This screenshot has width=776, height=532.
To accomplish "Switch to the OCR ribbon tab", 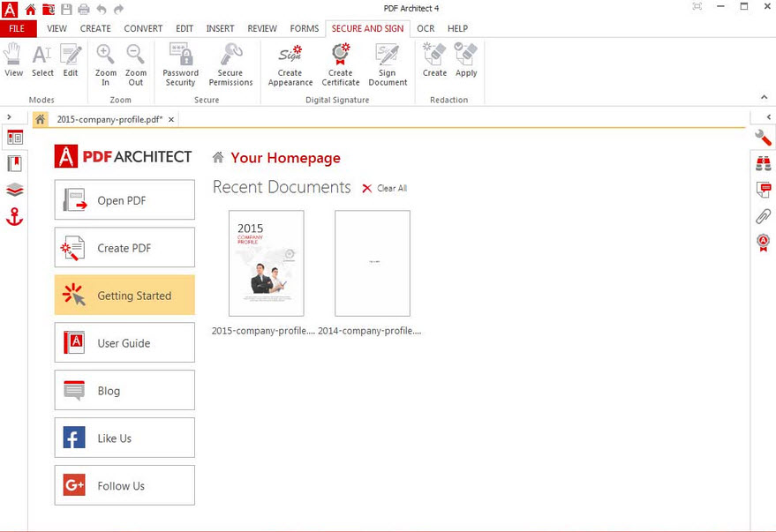I will pos(426,28).
